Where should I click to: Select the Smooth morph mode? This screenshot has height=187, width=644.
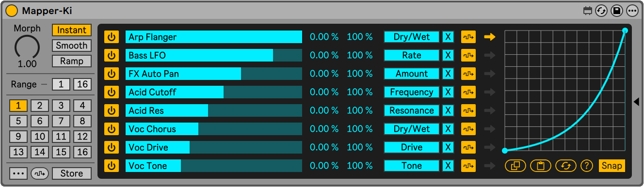(72, 46)
